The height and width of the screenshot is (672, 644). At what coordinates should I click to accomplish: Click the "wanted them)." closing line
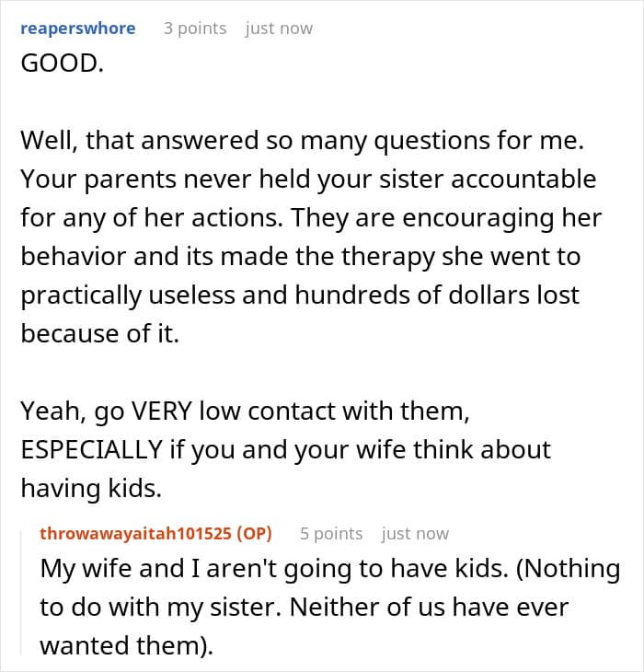click(x=126, y=646)
